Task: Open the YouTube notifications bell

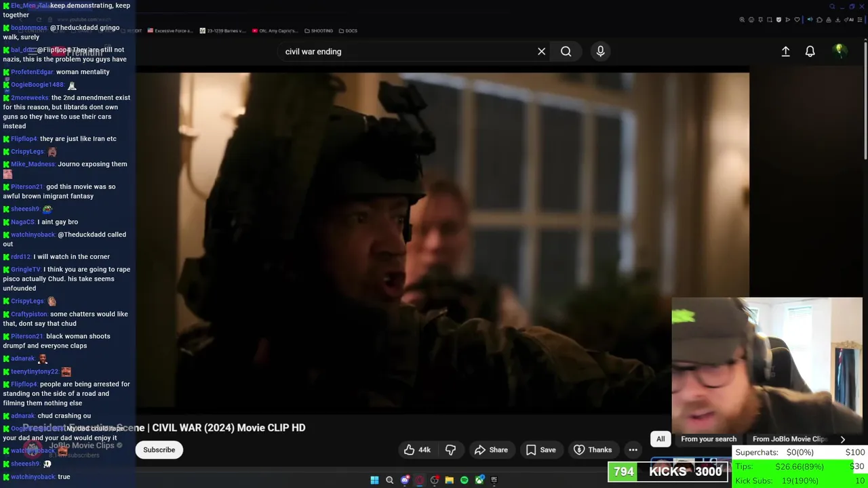Action: 810,52
